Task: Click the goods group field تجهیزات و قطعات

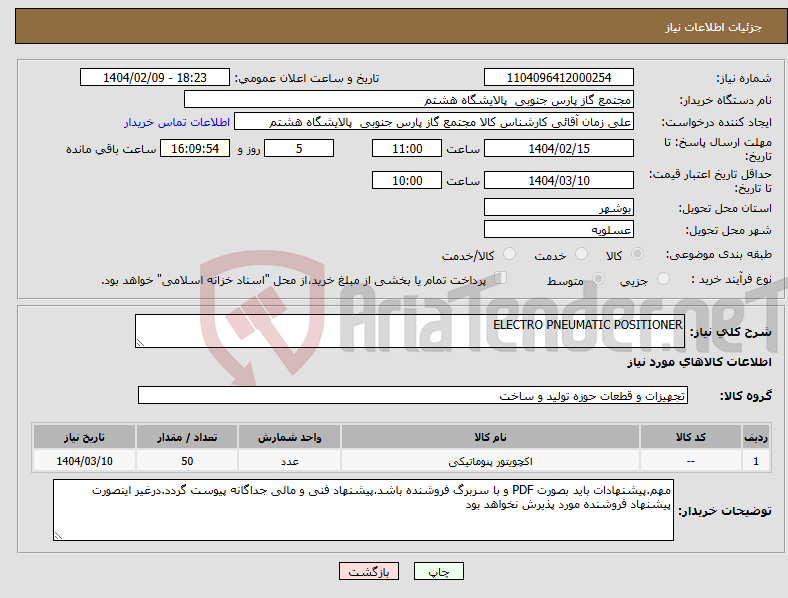Action: click(413, 395)
